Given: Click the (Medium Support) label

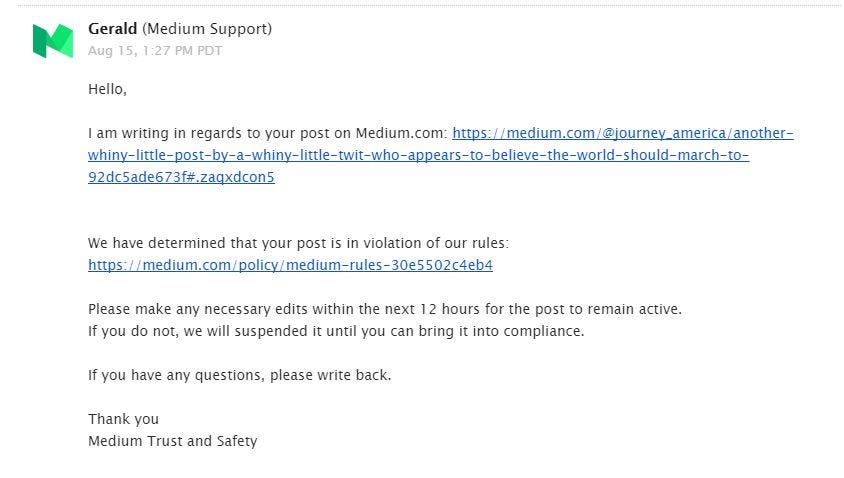Looking at the screenshot, I should click(207, 29).
